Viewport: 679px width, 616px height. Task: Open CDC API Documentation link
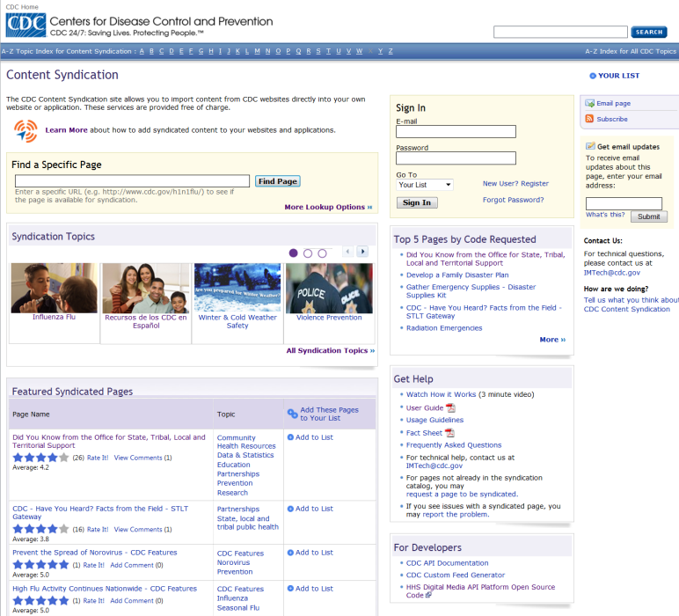447,563
